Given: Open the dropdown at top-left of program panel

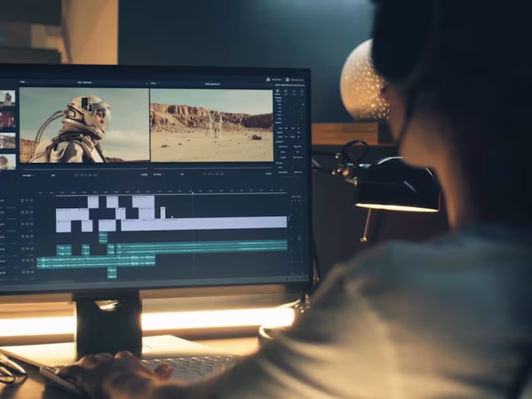Looking at the screenshot, I should click(154, 83).
